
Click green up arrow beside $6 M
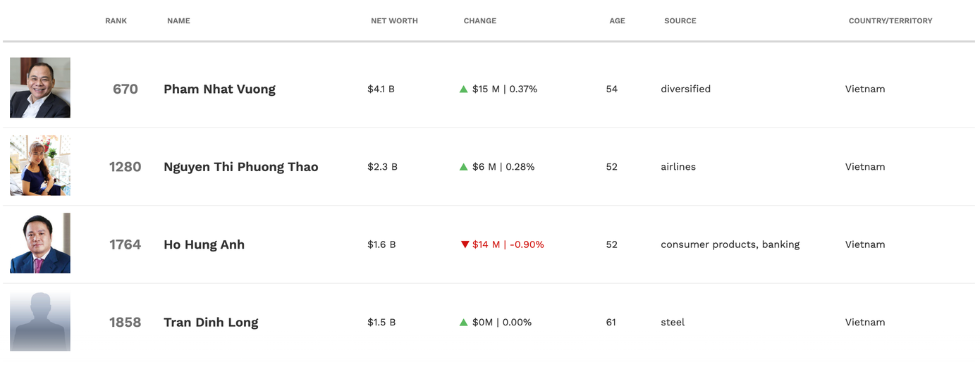click(464, 167)
